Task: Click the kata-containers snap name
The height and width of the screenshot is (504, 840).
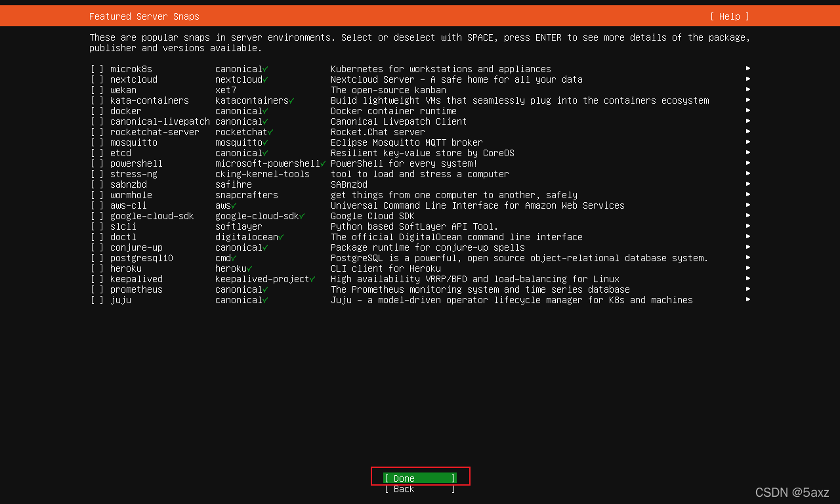Action: click(150, 100)
